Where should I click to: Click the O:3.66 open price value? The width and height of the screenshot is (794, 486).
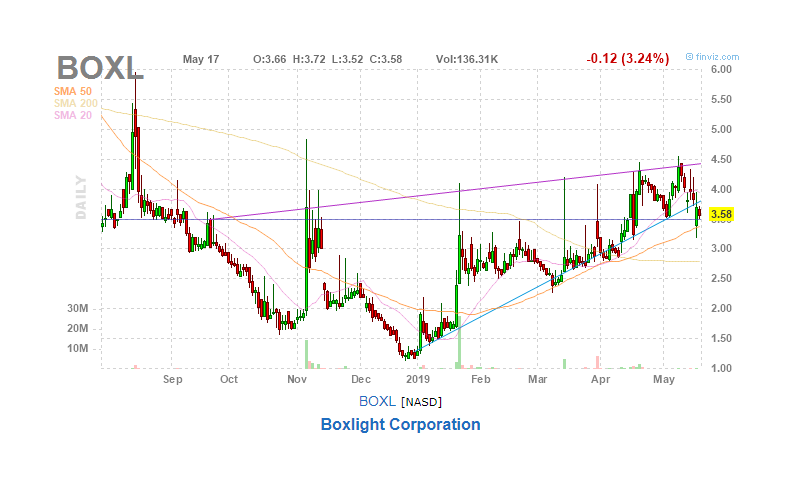(269, 59)
